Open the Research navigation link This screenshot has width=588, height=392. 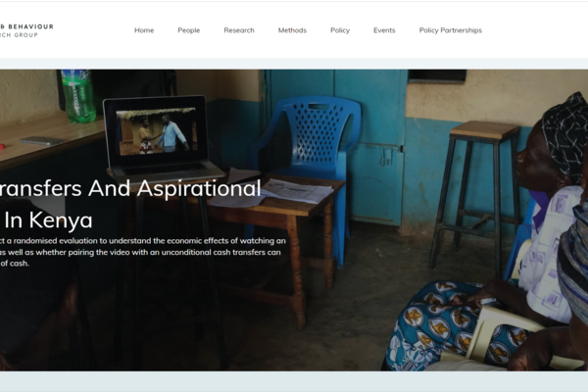[239, 30]
